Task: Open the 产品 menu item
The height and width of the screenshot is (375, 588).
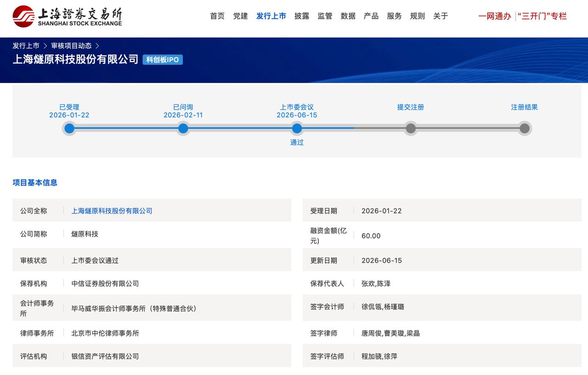Action: pos(371,16)
